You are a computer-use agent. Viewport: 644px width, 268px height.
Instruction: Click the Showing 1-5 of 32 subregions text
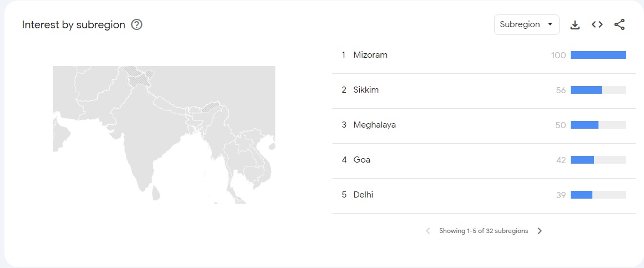(484, 231)
